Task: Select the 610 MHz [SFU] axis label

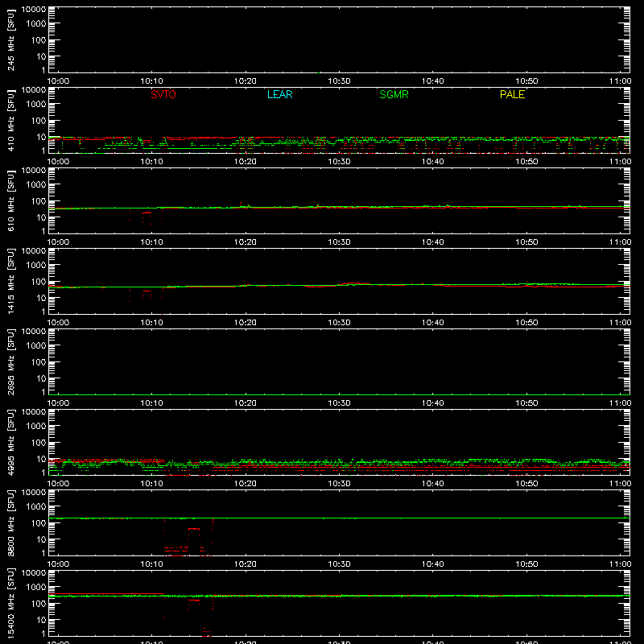Action: coord(10,200)
